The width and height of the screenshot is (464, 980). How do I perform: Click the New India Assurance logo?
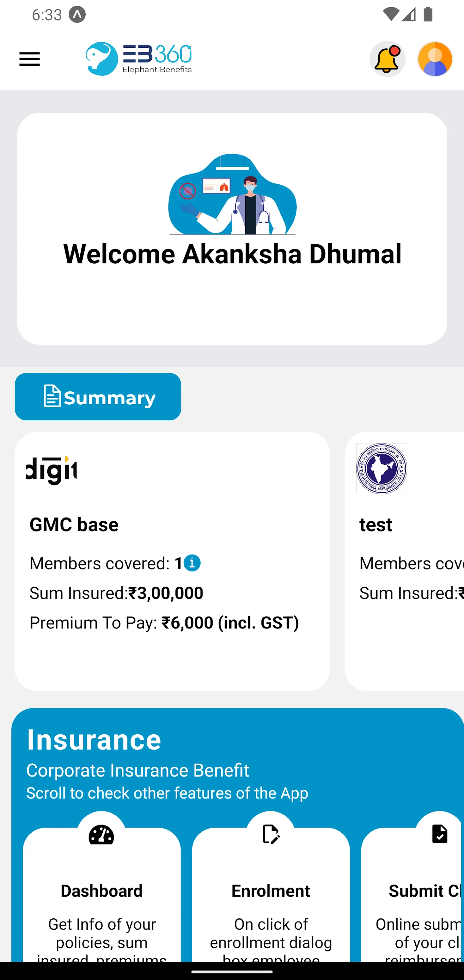381,468
